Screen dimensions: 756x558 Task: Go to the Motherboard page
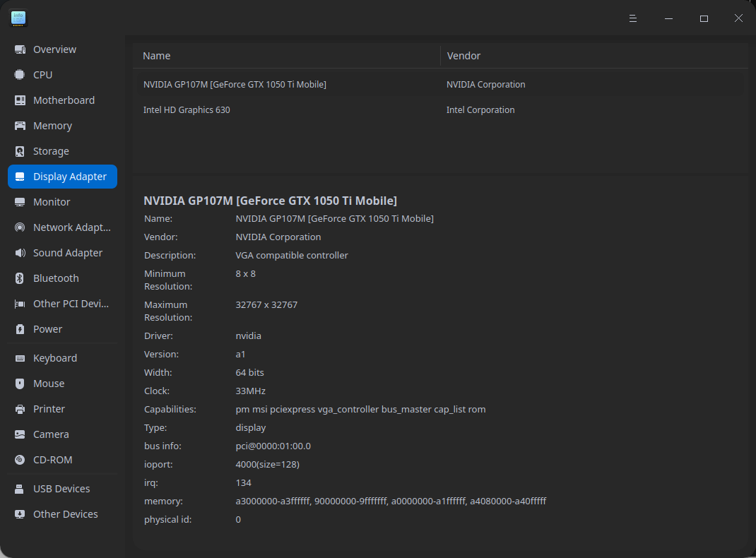(63, 100)
